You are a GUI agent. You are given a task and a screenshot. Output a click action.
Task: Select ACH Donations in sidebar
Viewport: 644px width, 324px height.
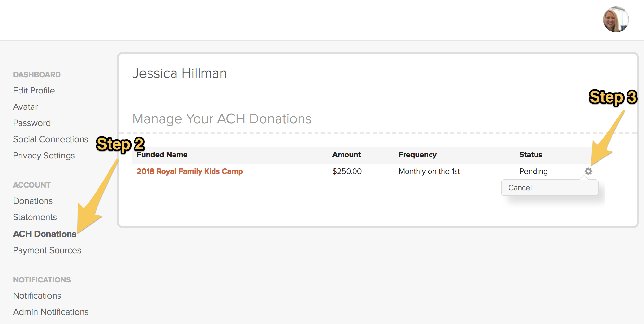tap(45, 234)
